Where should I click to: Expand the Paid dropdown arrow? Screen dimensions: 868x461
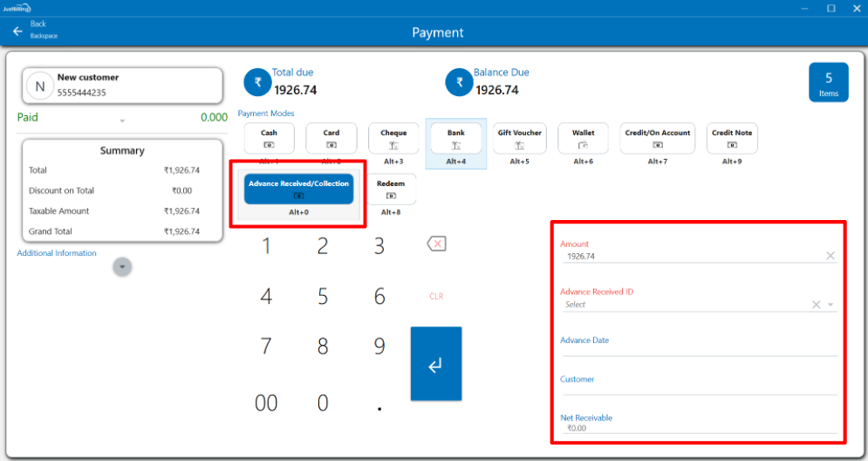[122, 120]
